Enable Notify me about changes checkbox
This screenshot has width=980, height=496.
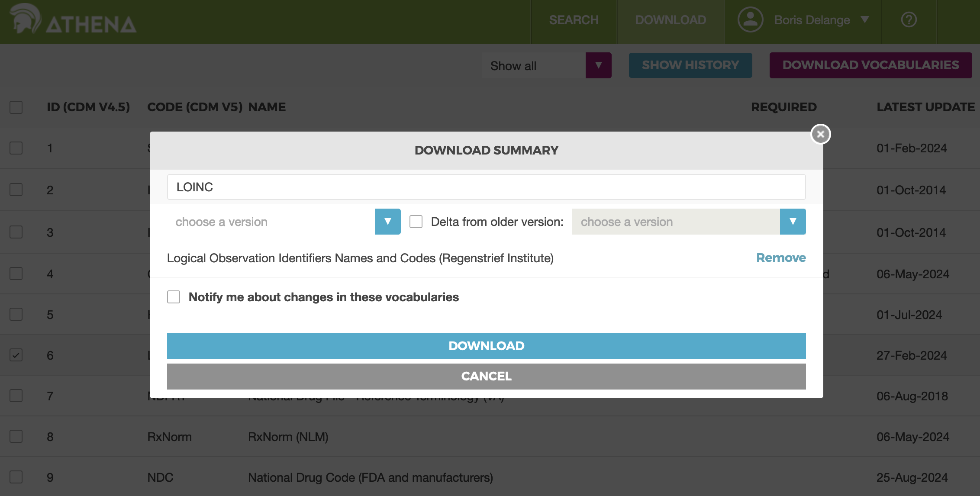174,297
